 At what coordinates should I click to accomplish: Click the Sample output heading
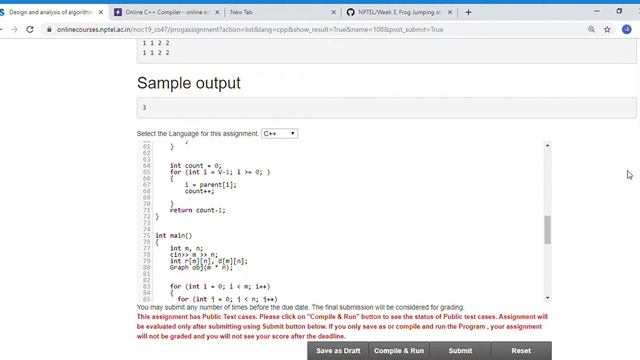[x=189, y=83]
